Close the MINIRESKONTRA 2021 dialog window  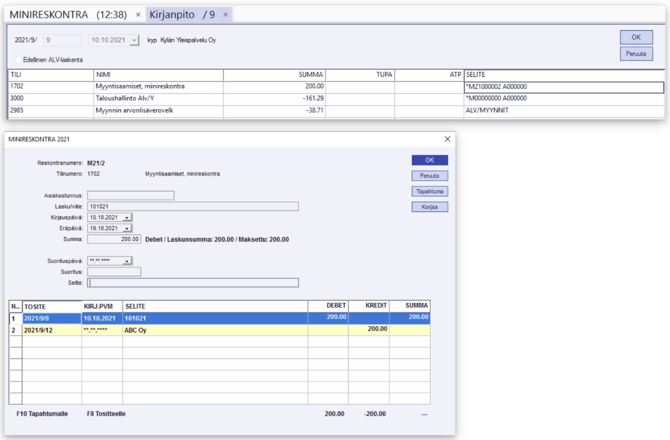coord(447,139)
